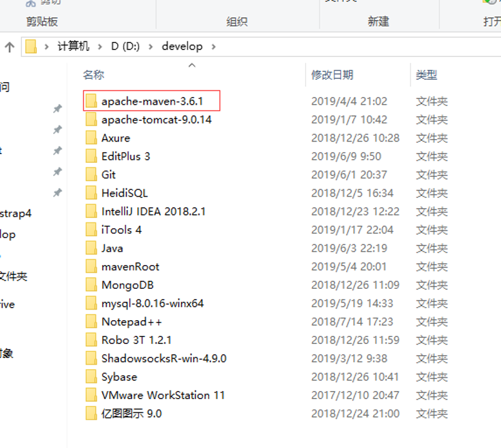Select the Sybase folder name
Screen dimensions: 501x448
tap(119, 377)
